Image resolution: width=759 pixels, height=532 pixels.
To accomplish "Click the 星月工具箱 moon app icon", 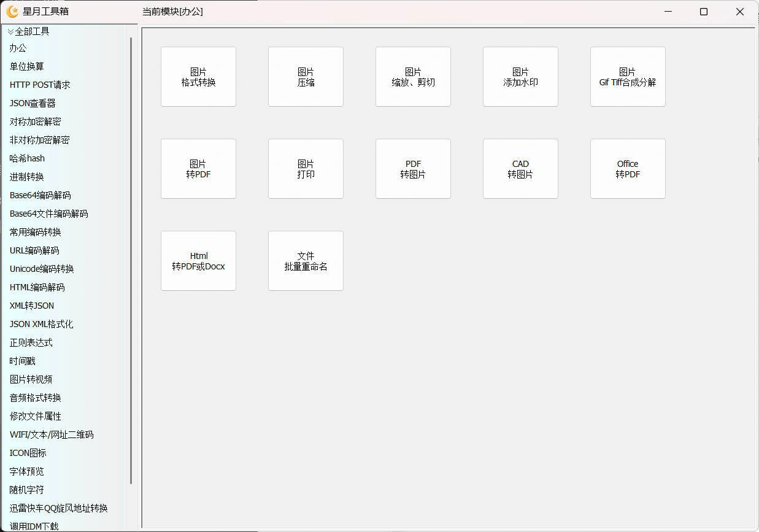I will [x=12, y=12].
